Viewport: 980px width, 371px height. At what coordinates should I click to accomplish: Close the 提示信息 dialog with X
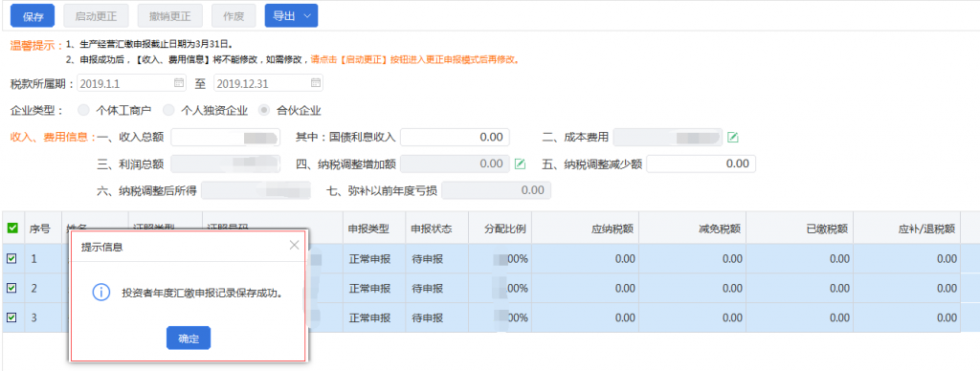(x=295, y=246)
